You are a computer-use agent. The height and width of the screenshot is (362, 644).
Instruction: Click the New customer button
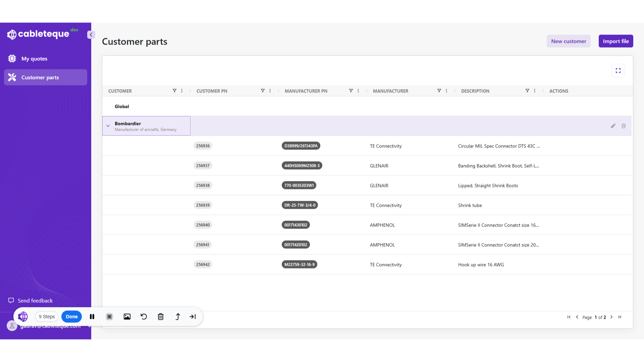569,41
